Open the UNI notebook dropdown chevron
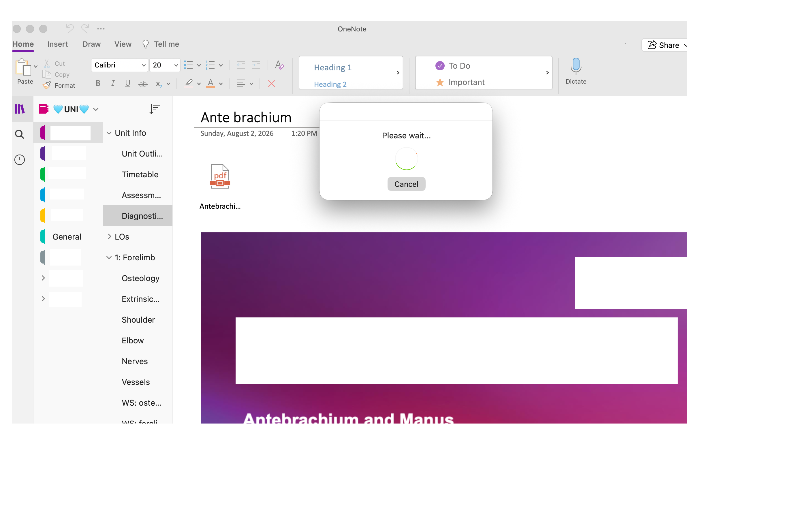Viewport: 812px width, 508px height. point(96,109)
